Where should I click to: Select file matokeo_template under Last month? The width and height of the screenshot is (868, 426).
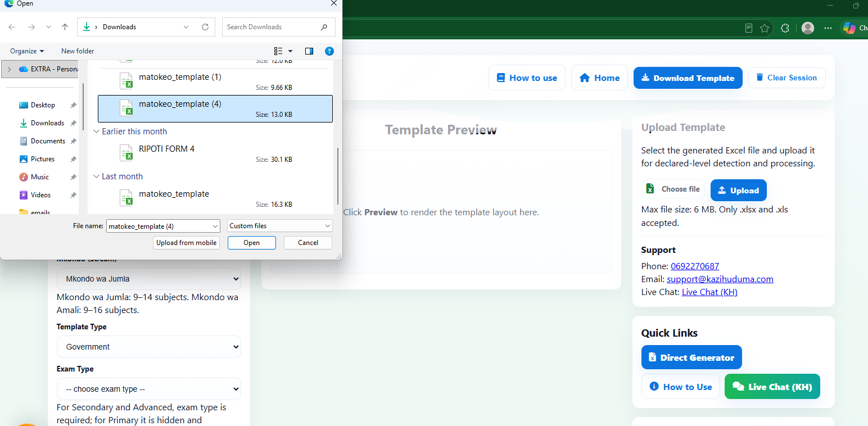click(215, 198)
